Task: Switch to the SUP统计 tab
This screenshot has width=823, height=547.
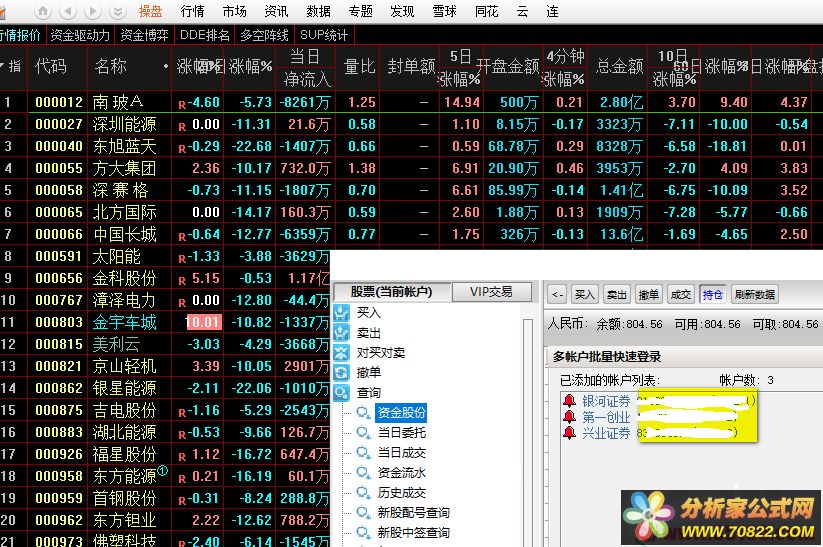Action: click(x=324, y=35)
